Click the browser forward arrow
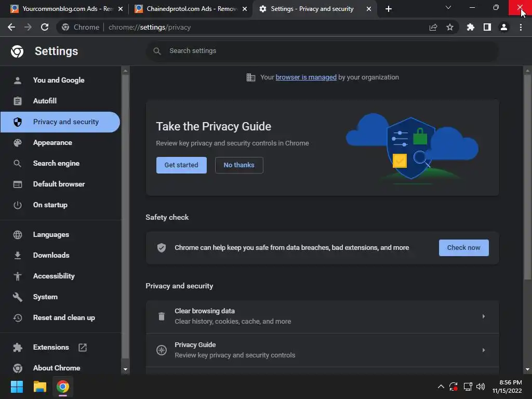This screenshot has height=399, width=532. point(28,27)
